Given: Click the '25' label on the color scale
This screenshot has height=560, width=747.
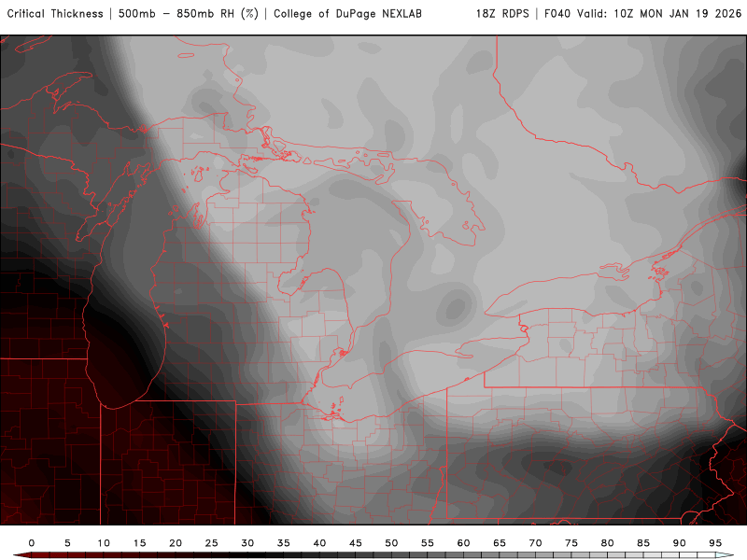Looking at the screenshot, I should [x=212, y=543].
